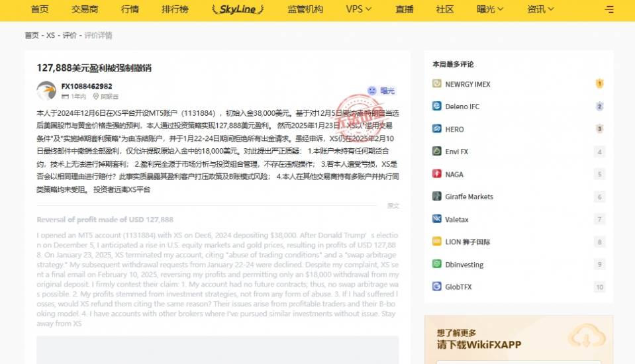Expand the 曝光 dropdown in navigation
This screenshot has height=364, width=635.
tap(490, 9)
